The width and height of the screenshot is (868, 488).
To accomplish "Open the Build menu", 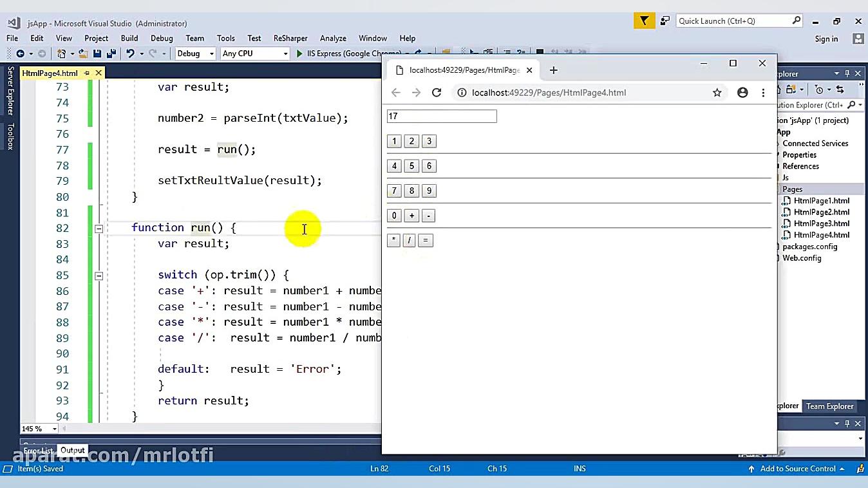I will (x=129, y=38).
